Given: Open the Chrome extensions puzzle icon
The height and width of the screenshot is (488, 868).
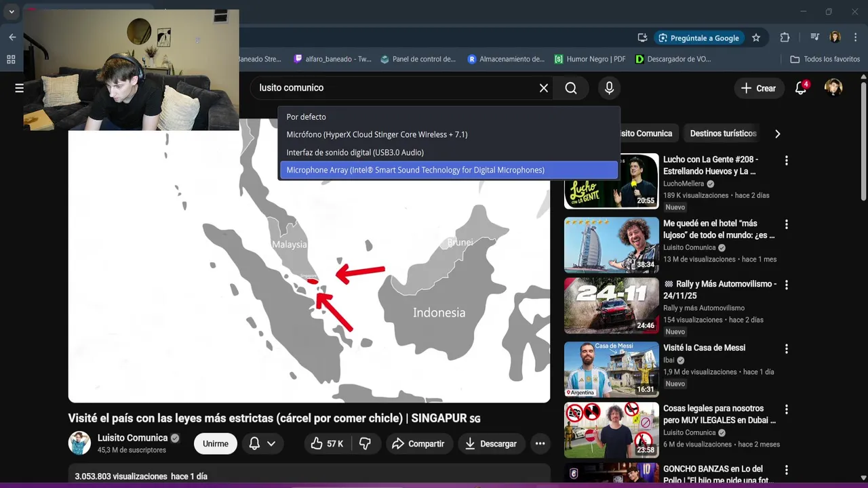Looking at the screenshot, I should coord(785,38).
